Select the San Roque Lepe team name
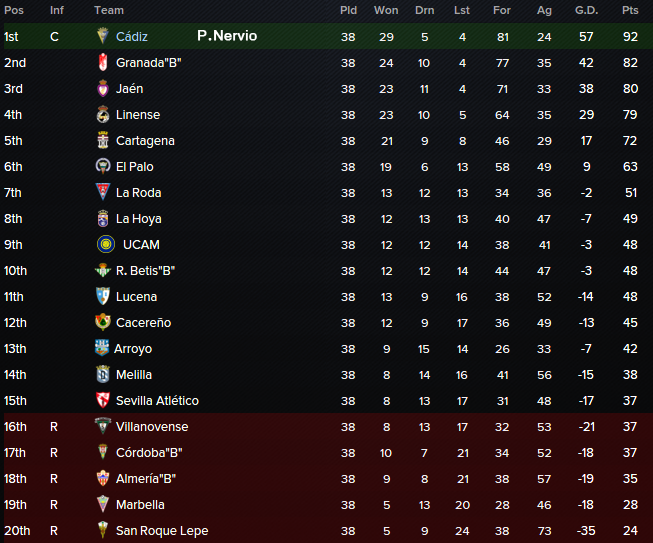Image resolution: width=653 pixels, height=543 pixels. point(162,531)
